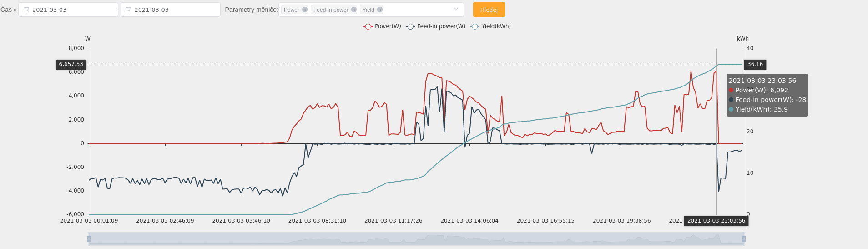Click the orange Hledej search button
The image size is (868, 249).
489,10
